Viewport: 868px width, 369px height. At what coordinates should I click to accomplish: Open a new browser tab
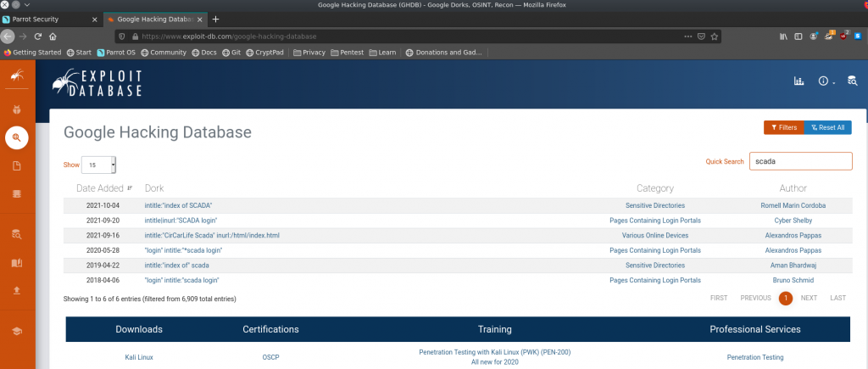(x=216, y=19)
